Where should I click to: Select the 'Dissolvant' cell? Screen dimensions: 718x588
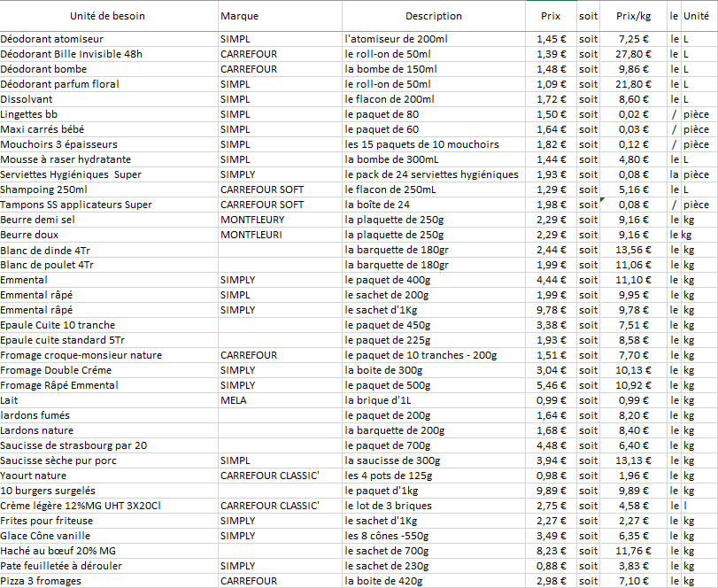coord(109,99)
